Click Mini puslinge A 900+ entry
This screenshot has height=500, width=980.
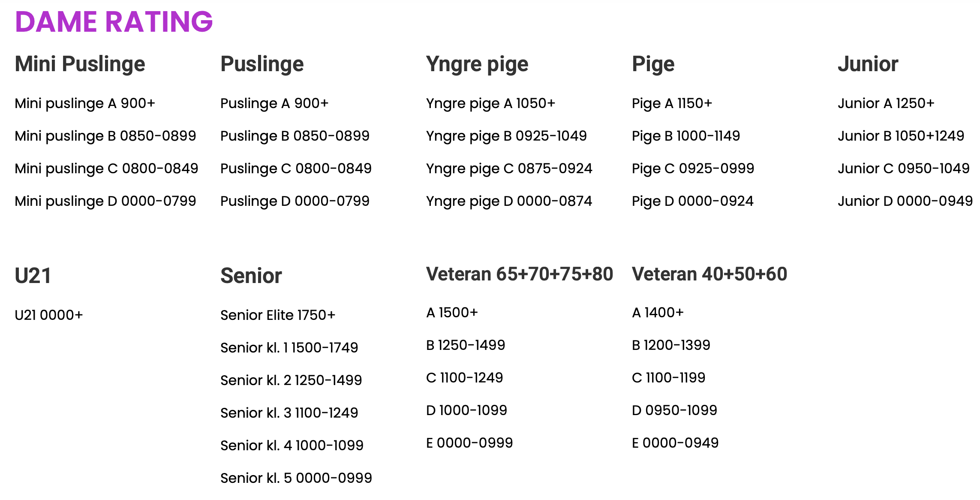(x=85, y=103)
